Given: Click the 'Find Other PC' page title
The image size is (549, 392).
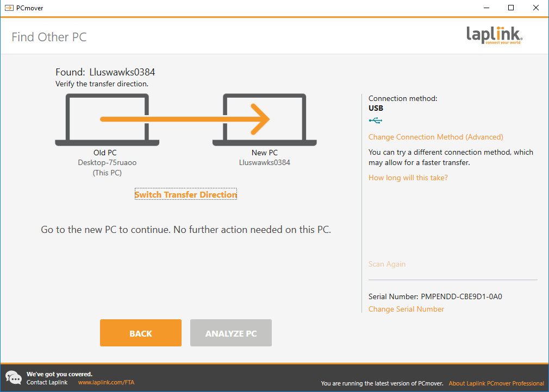Looking at the screenshot, I should (49, 37).
